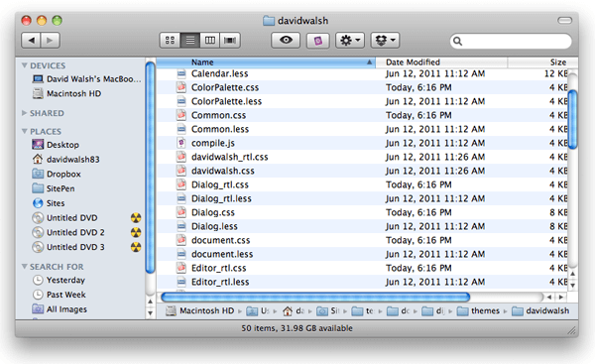Go back with the left arrow button
The height and width of the screenshot is (364, 595).
point(31,41)
